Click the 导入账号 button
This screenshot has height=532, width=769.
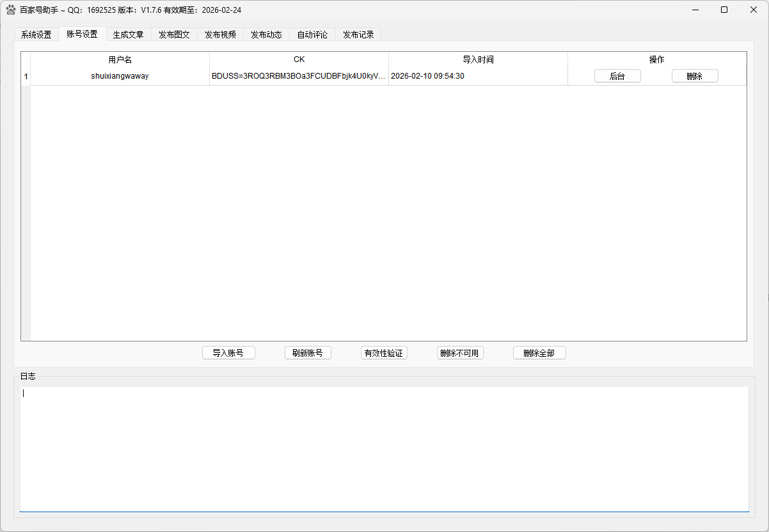[228, 352]
